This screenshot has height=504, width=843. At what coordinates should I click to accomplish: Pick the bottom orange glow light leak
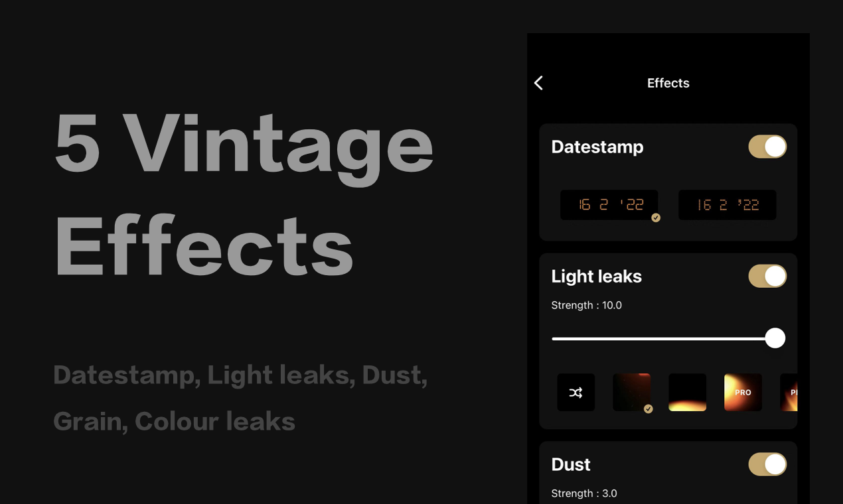[x=687, y=393]
